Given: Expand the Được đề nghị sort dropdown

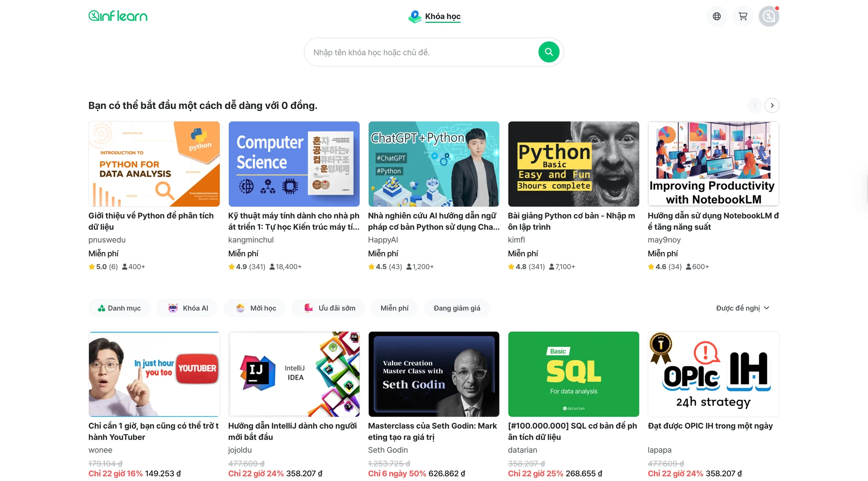Looking at the screenshot, I should point(742,308).
